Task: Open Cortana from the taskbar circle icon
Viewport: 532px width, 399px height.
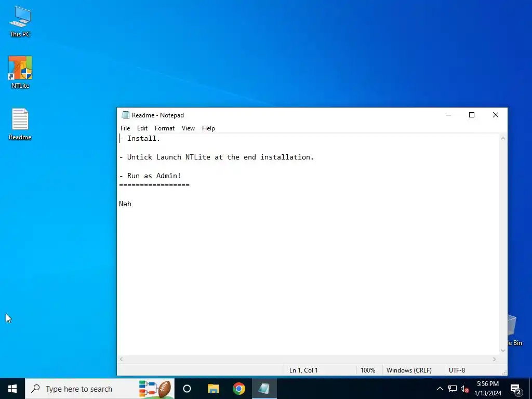Action: [x=187, y=389]
